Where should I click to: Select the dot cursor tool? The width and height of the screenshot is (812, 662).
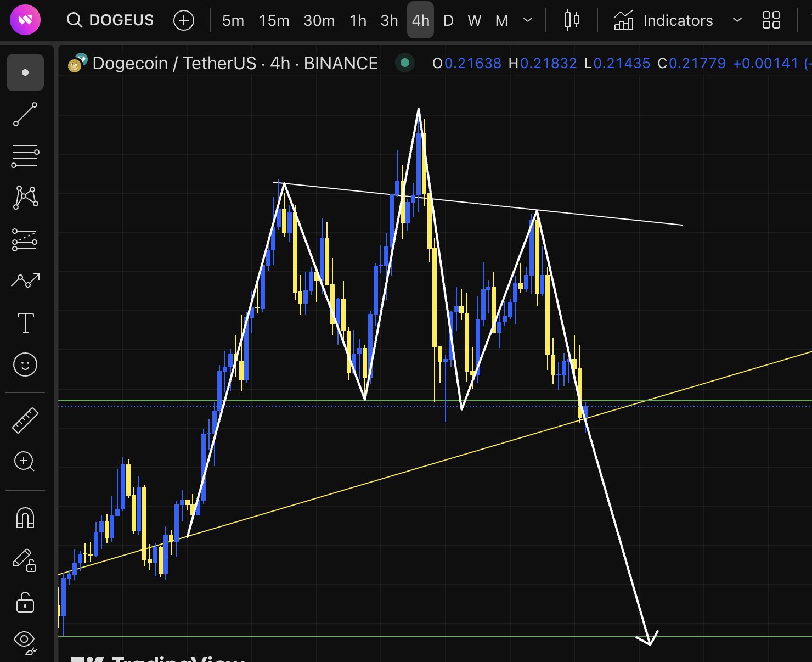[x=25, y=72]
